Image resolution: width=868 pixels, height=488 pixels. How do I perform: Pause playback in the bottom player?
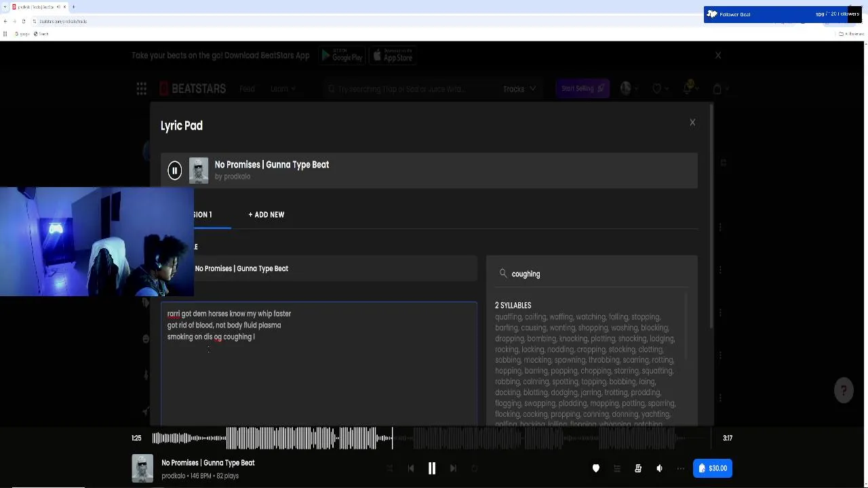coord(431,468)
